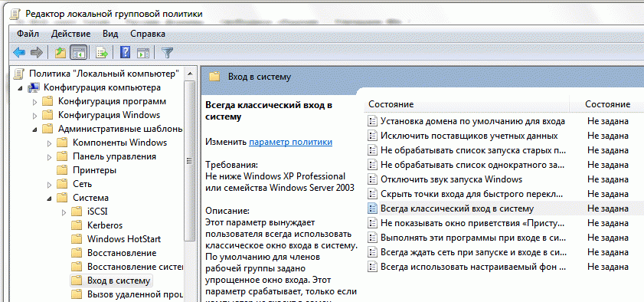This screenshot has width=644, height=302.
Task: Collapse the Конфигурация компьютера node
Action: [x=20, y=88]
